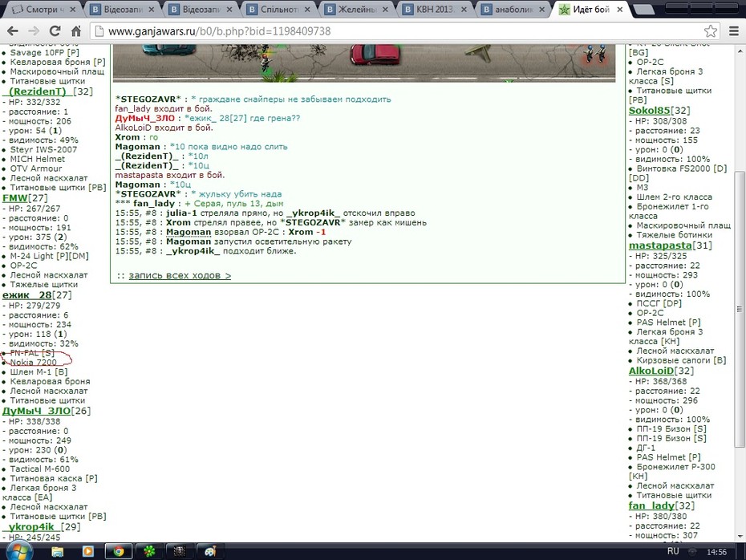Click enemy soldiers on battlefield right

point(595,53)
